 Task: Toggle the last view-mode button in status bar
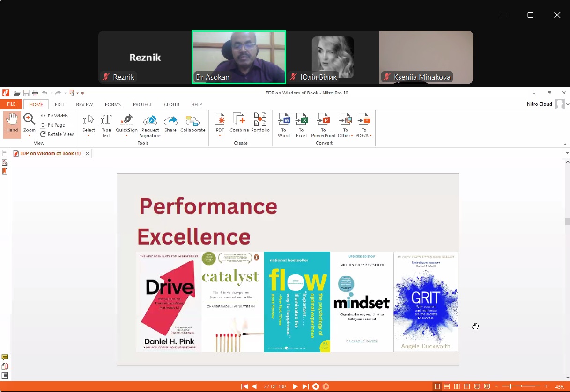487,386
